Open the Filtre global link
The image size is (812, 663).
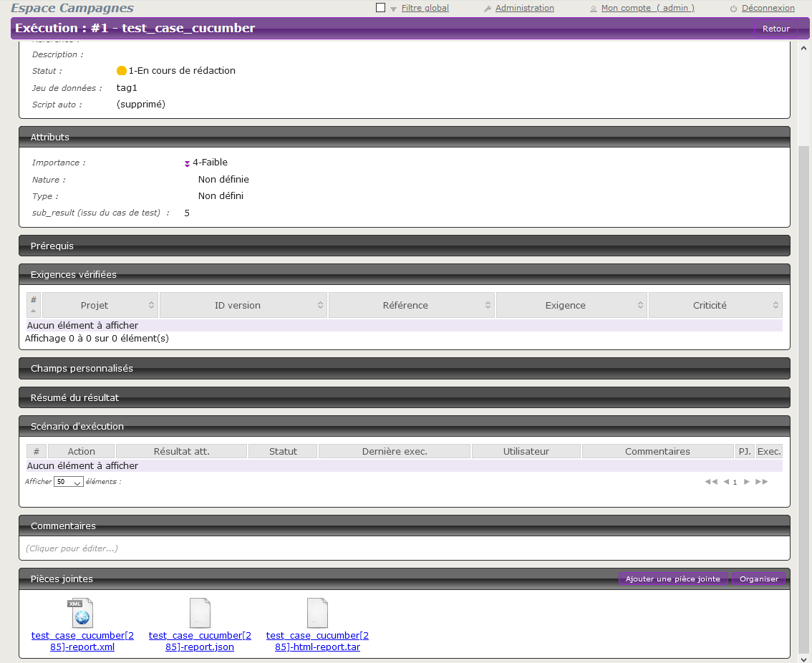[x=425, y=8]
